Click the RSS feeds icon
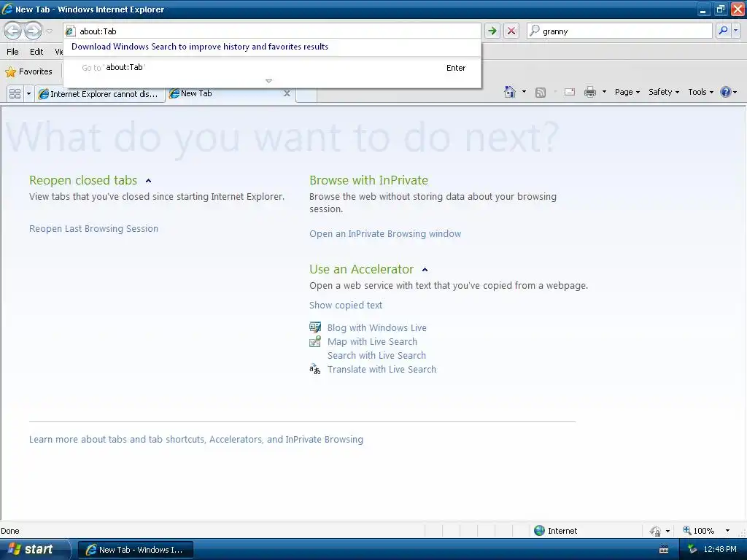 pos(541,92)
